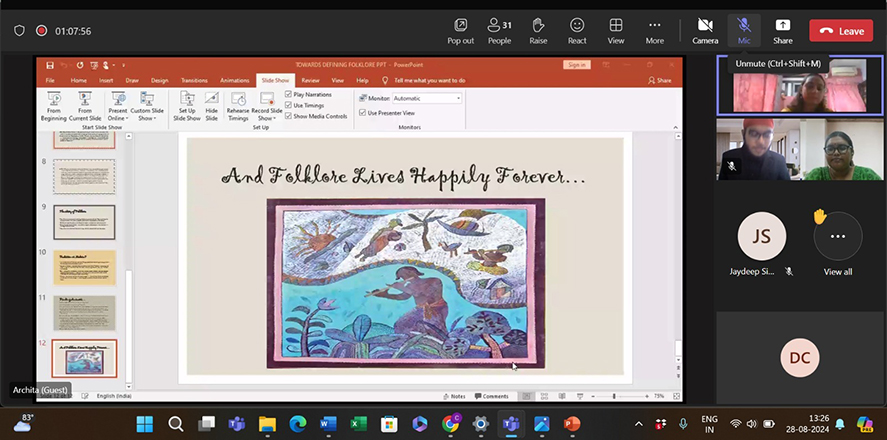This screenshot has width=887, height=440.
Task: Open the React emoji menu
Action: tap(577, 31)
